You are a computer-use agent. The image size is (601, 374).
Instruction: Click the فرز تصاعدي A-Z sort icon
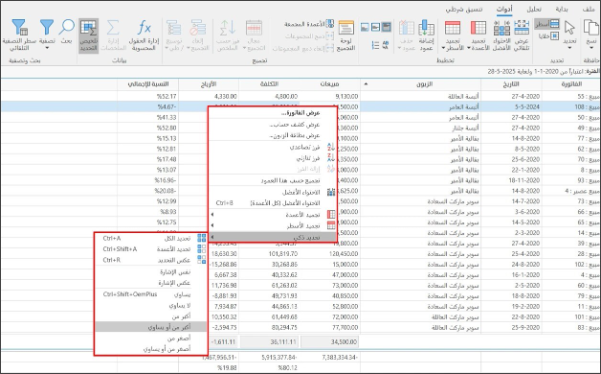[331, 147]
